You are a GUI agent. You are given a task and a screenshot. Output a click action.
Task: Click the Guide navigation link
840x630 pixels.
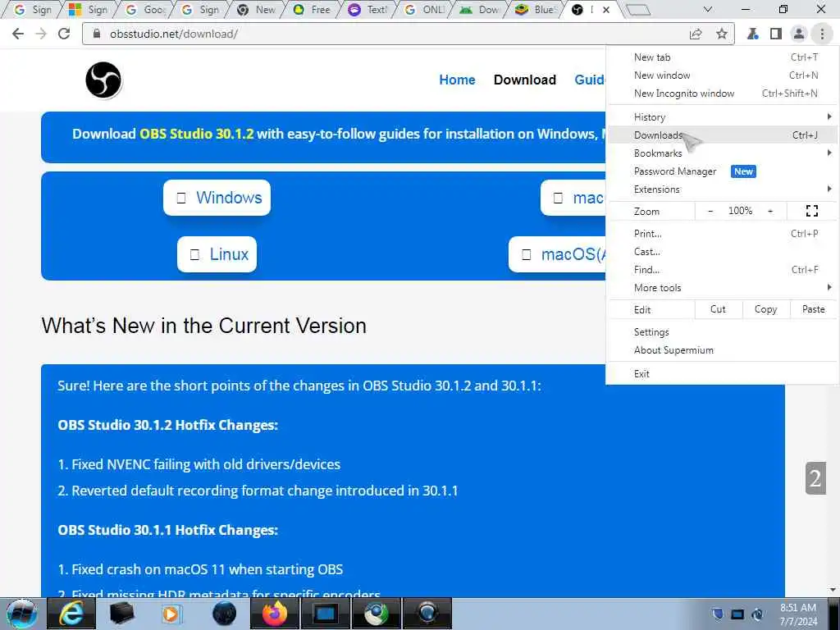tap(590, 80)
